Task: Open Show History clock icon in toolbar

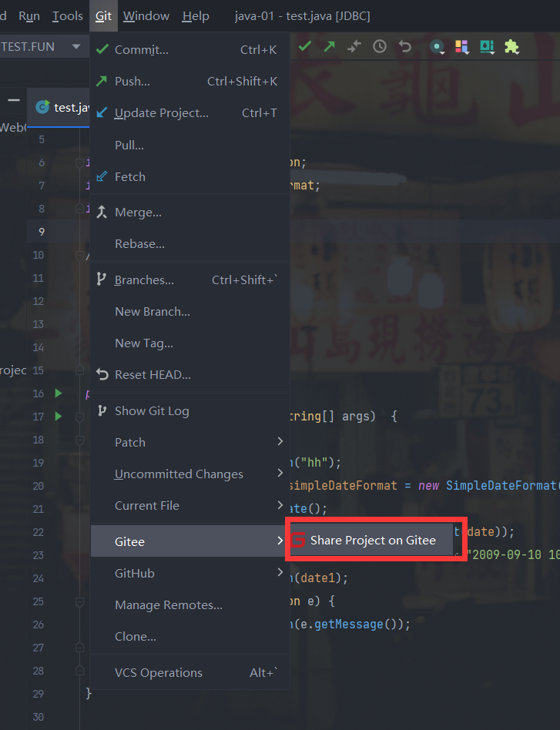Action: 380,46
